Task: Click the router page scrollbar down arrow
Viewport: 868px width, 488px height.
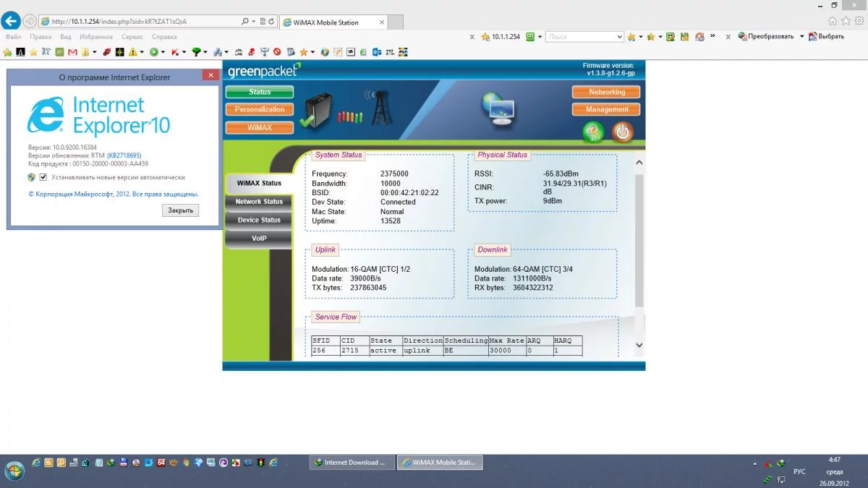Action: 639,346
